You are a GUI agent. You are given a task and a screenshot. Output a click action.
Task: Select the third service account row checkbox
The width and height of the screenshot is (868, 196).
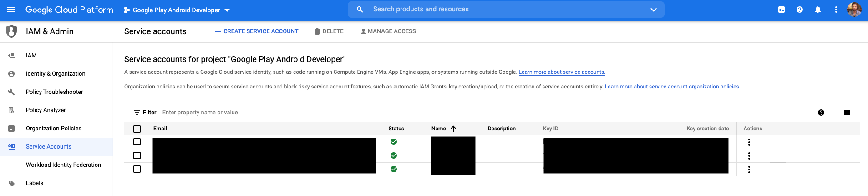(137, 169)
